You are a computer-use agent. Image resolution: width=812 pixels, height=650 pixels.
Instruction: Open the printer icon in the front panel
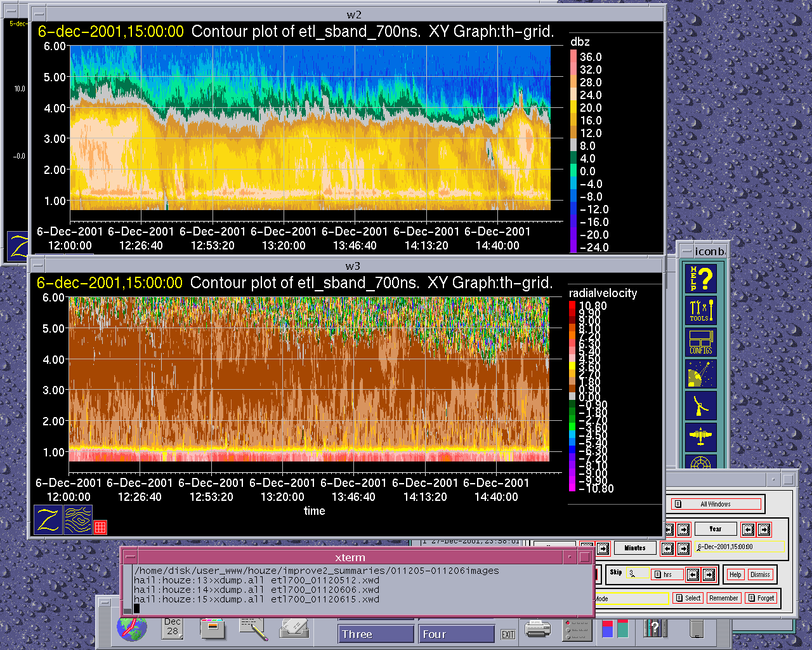point(538,629)
